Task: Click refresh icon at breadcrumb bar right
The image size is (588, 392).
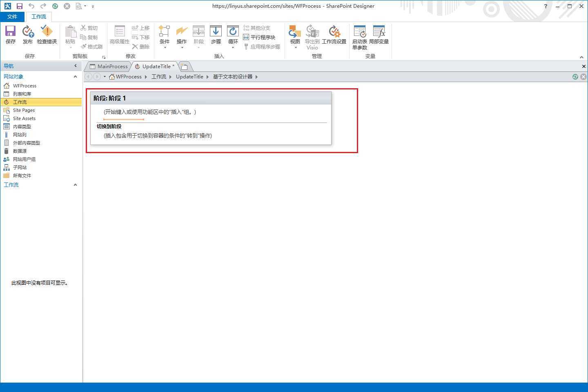Action: tap(575, 77)
